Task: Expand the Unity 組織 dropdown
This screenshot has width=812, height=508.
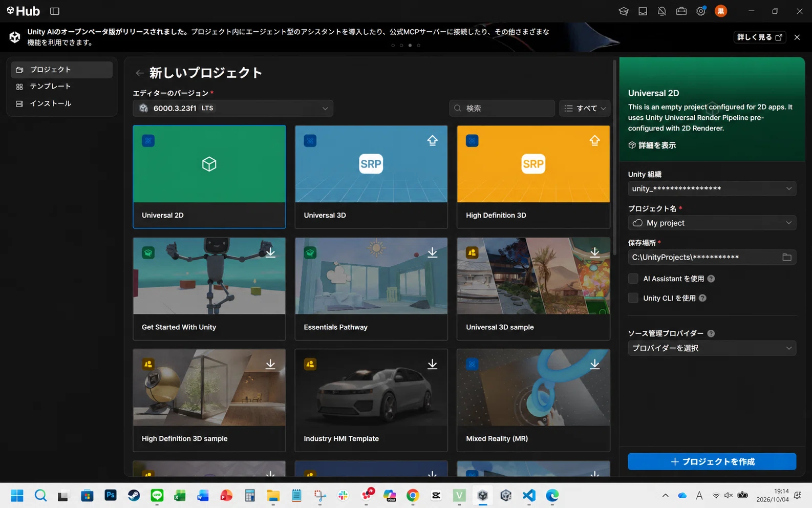Action: [712, 188]
